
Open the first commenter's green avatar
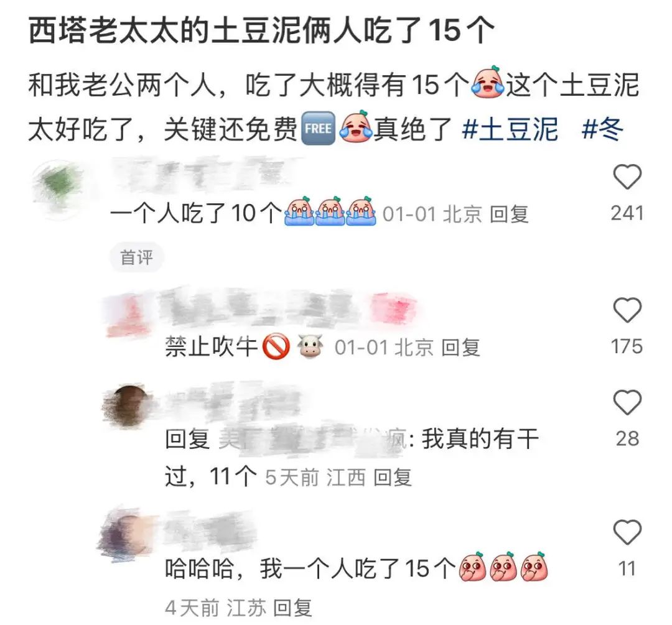[x=58, y=189]
